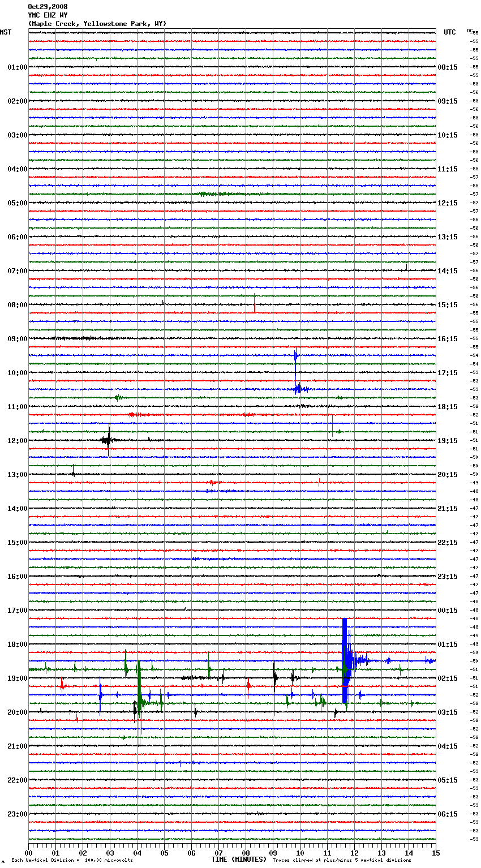
Task: Click the TIME (MINUTES) axis title
Action: pos(239,860)
